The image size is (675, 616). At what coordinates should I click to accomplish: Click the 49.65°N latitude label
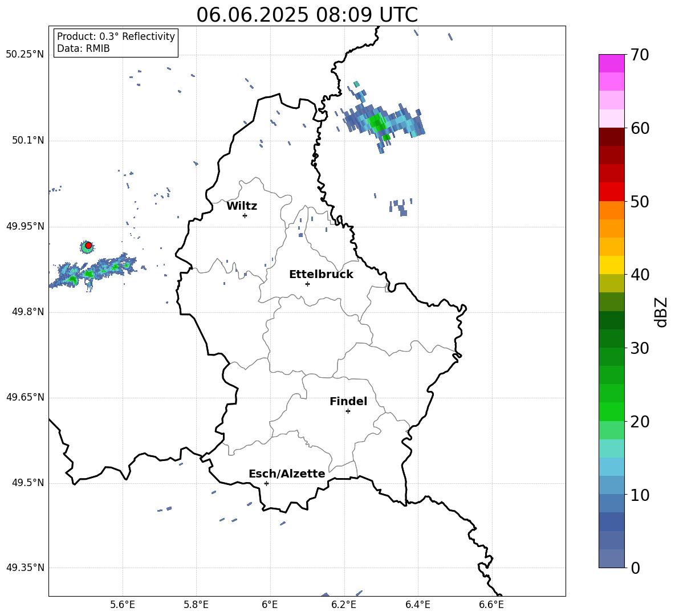coord(25,397)
